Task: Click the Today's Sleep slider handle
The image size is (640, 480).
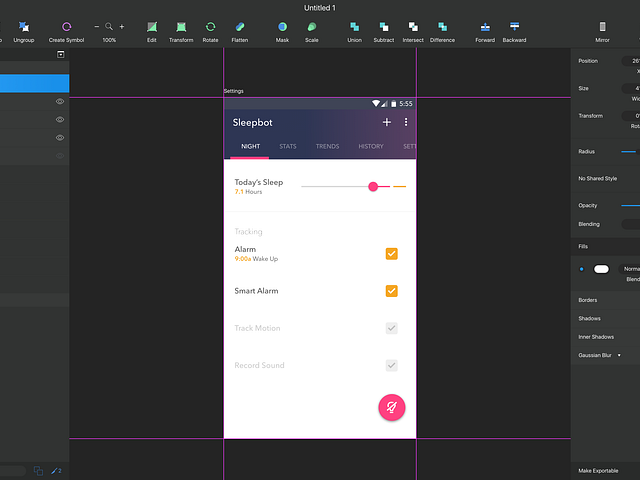Action: 373,186
